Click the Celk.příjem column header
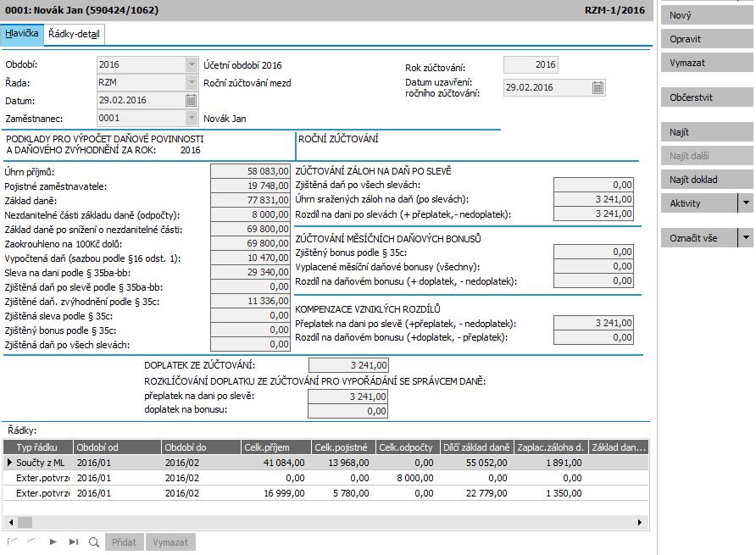 coord(276,447)
